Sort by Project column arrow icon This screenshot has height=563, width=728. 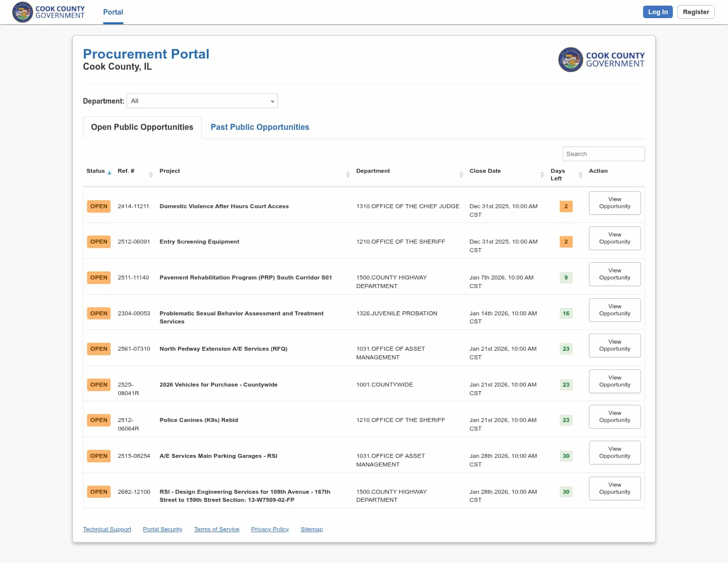pyautogui.click(x=348, y=174)
